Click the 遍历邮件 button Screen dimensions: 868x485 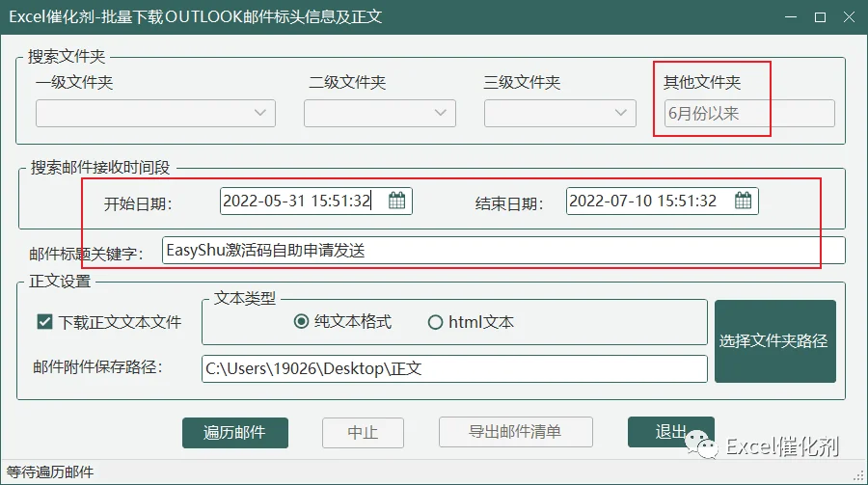tap(235, 432)
